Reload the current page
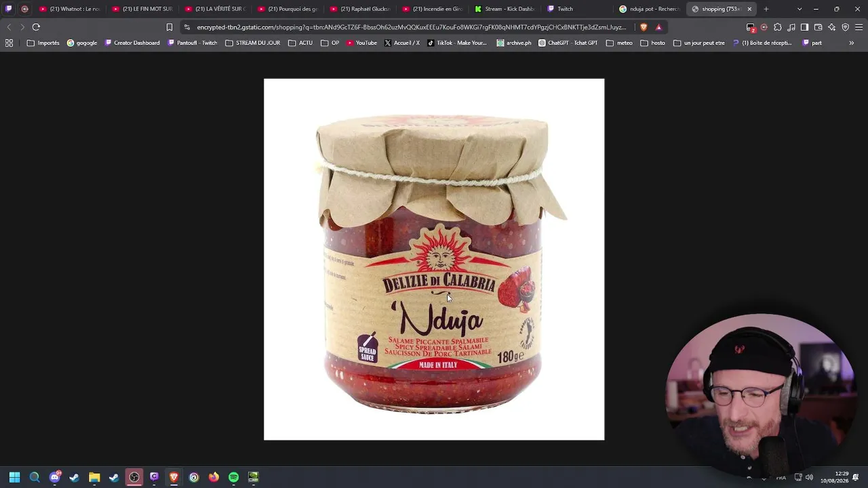Viewport: 868px width, 488px height. click(x=36, y=27)
